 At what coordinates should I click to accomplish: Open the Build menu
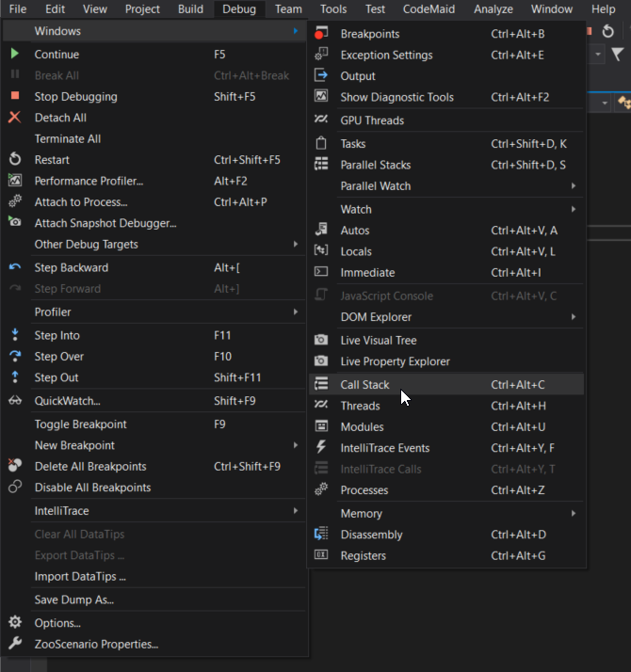tap(190, 9)
